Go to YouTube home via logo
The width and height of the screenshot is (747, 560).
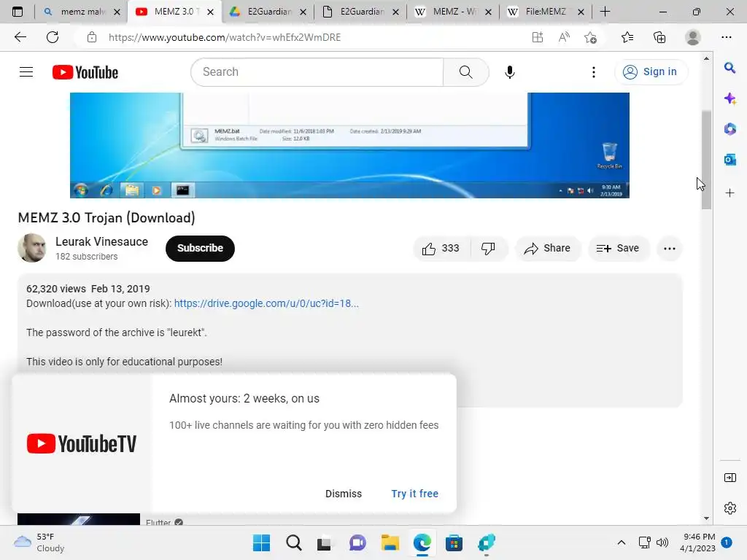point(85,72)
